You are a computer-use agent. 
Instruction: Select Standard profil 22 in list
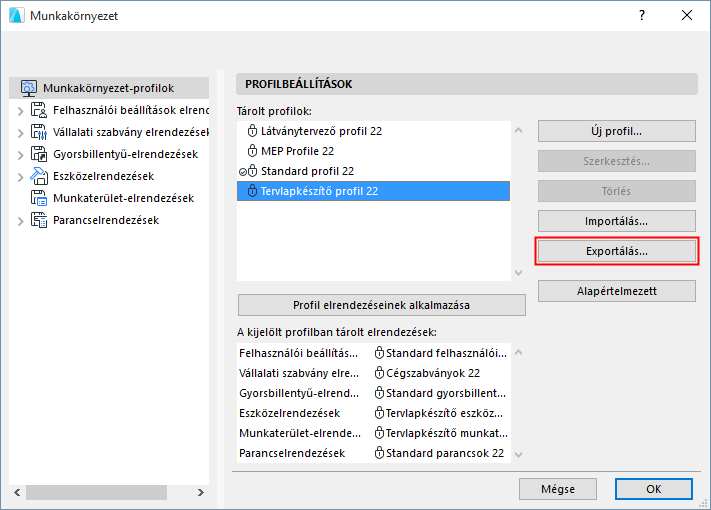point(373,171)
